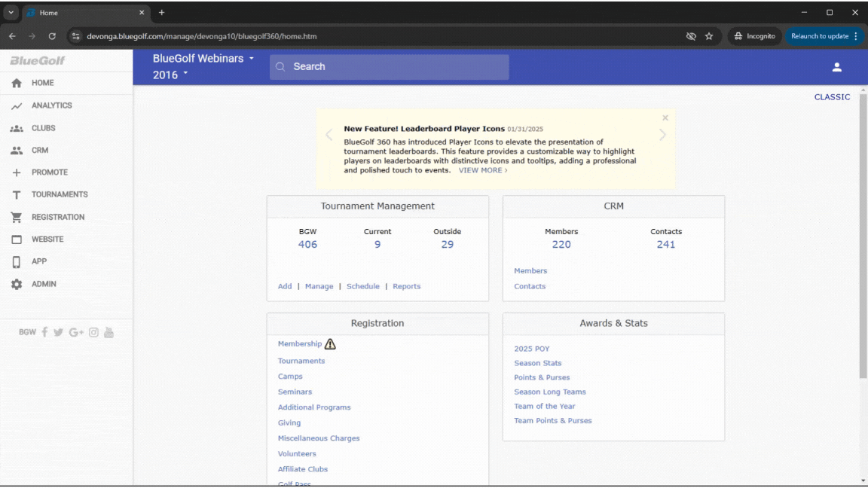Select the Home browser tab
The height and width of the screenshot is (488, 868).
pyautogui.click(x=85, y=13)
